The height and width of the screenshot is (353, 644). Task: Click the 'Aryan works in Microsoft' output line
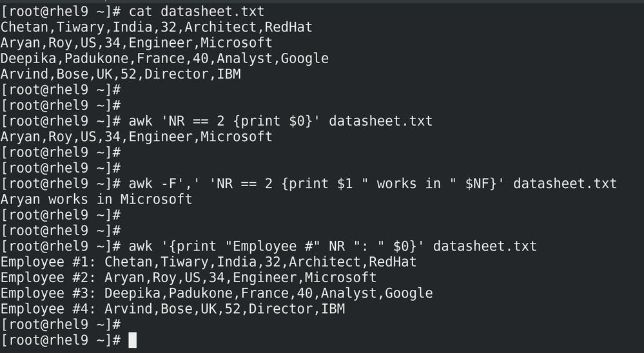pos(96,199)
